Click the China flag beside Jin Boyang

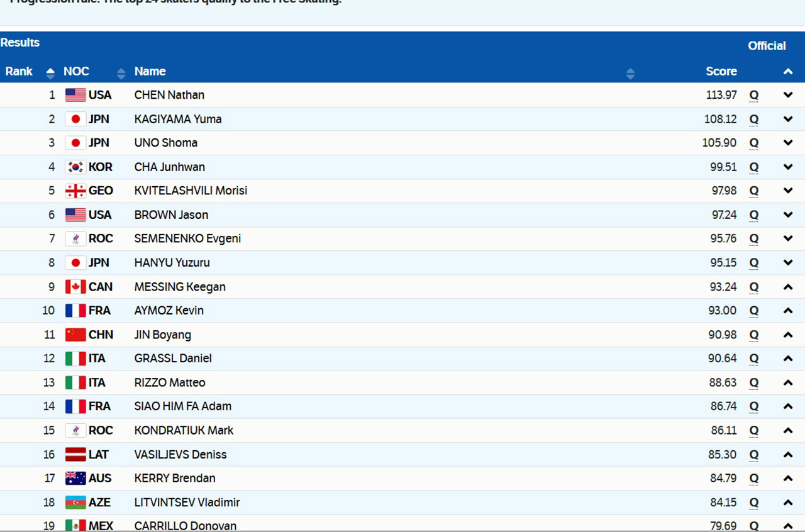click(x=75, y=335)
